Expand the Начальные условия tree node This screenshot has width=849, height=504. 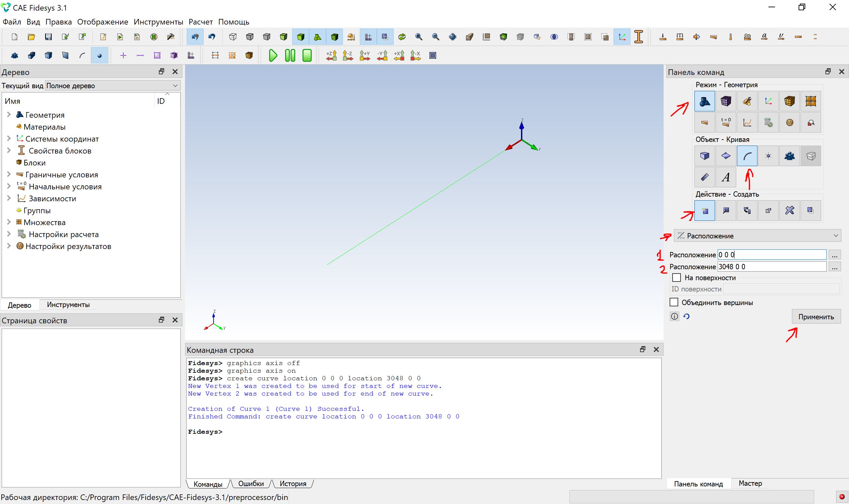(9, 186)
